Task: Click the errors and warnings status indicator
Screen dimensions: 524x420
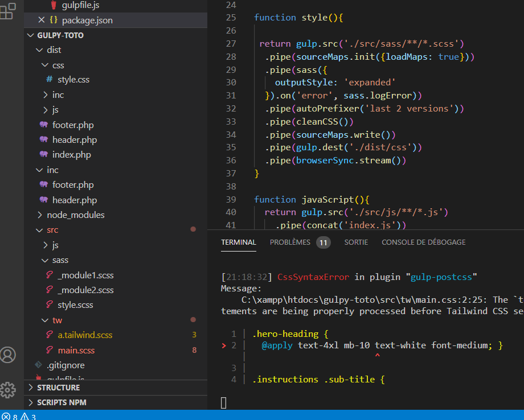Action: click(x=19, y=417)
